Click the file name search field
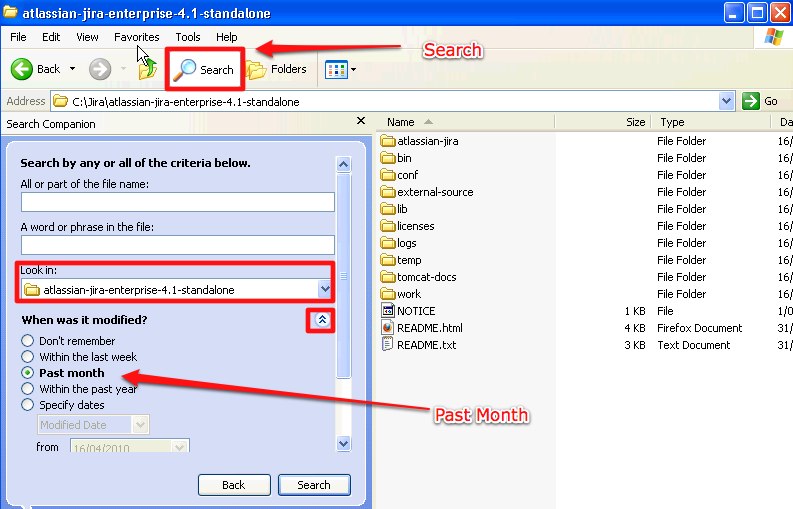Image resolution: width=793 pixels, height=509 pixels. coord(178,202)
